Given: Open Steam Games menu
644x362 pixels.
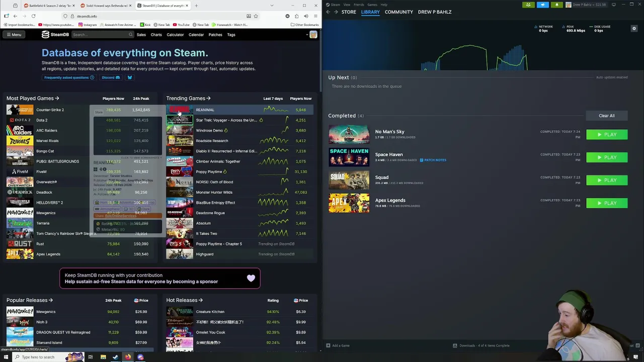Looking at the screenshot, I should (372, 5).
